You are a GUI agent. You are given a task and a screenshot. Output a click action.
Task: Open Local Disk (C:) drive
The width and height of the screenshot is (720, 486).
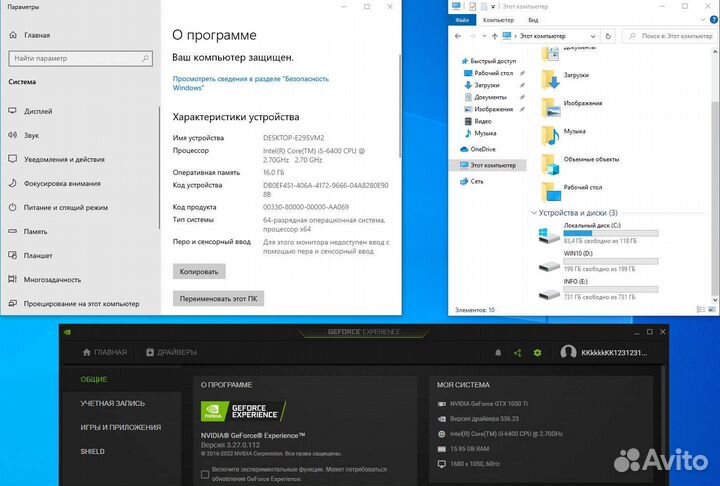click(x=549, y=234)
